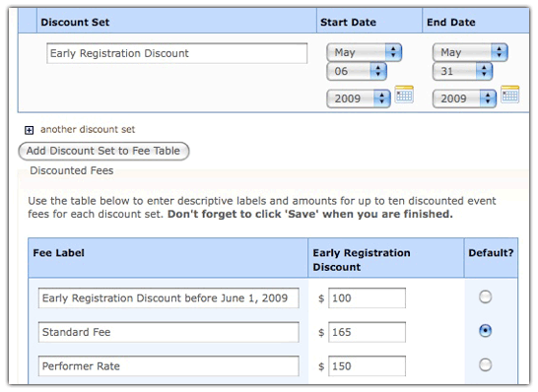Open the End Date month dropdown
Image resolution: width=538 pixels, height=392 pixels.
pyautogui.click(x=470, y=52)
